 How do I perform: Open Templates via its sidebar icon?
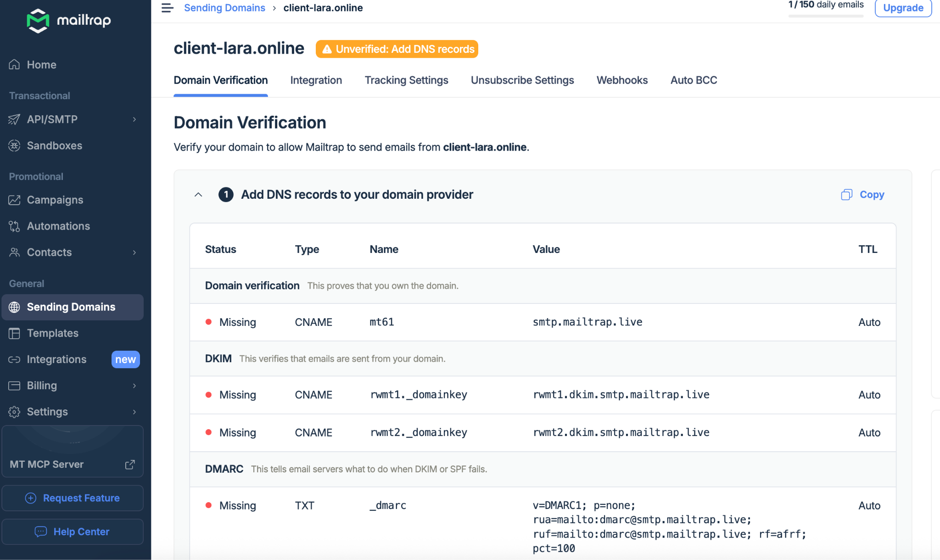pos(14,333)
